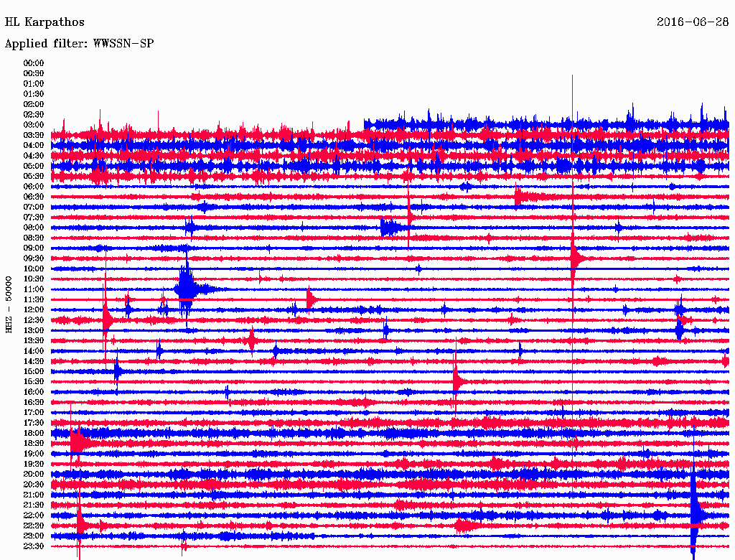The image size is (735, 560).
Task: Select the 13:00 time label
Action: [33, 330]
